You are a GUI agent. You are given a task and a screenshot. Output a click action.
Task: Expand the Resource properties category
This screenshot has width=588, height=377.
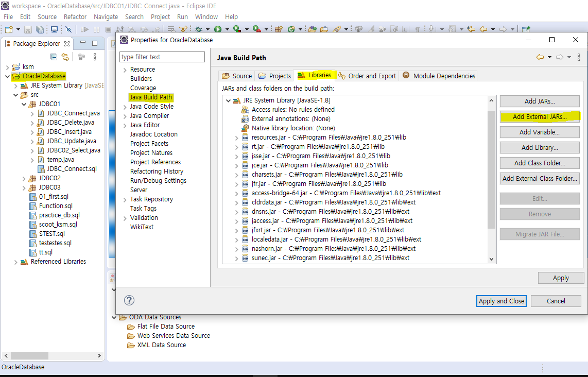pos(125,70)
